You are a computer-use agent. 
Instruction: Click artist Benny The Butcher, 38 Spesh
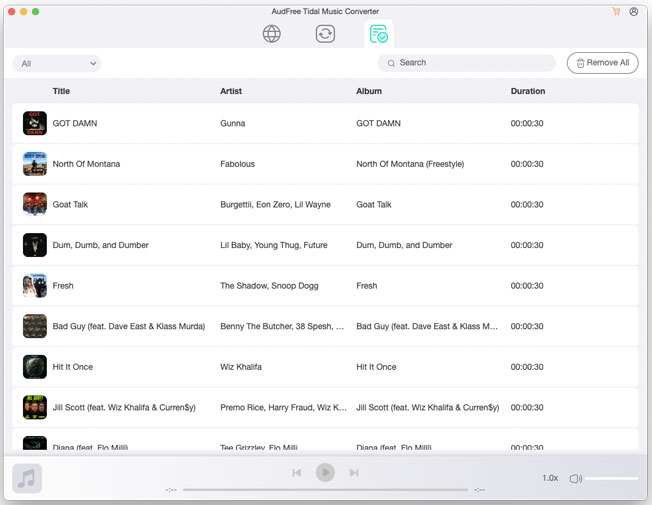[282, 326]
